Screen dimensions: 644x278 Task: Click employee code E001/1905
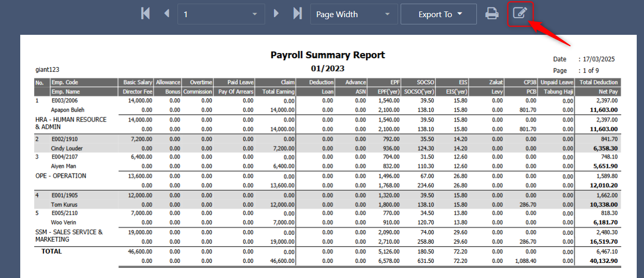click(x=65, y=195)
